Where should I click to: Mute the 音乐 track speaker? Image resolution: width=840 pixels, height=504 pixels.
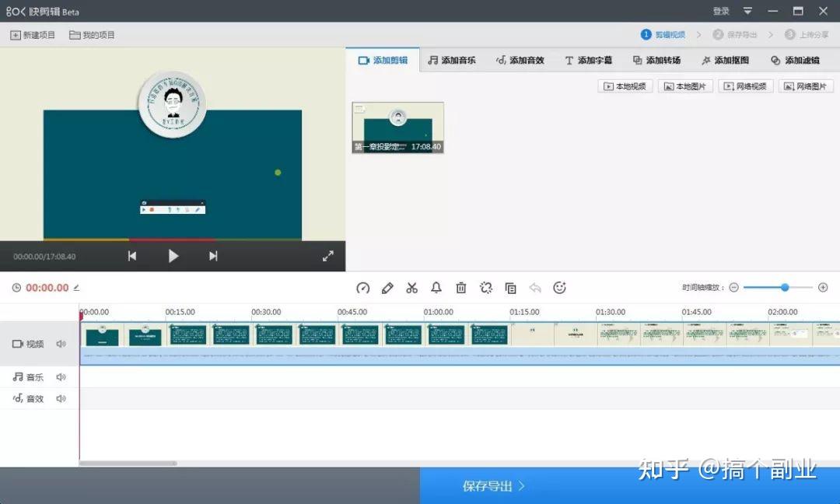point(62,376)
